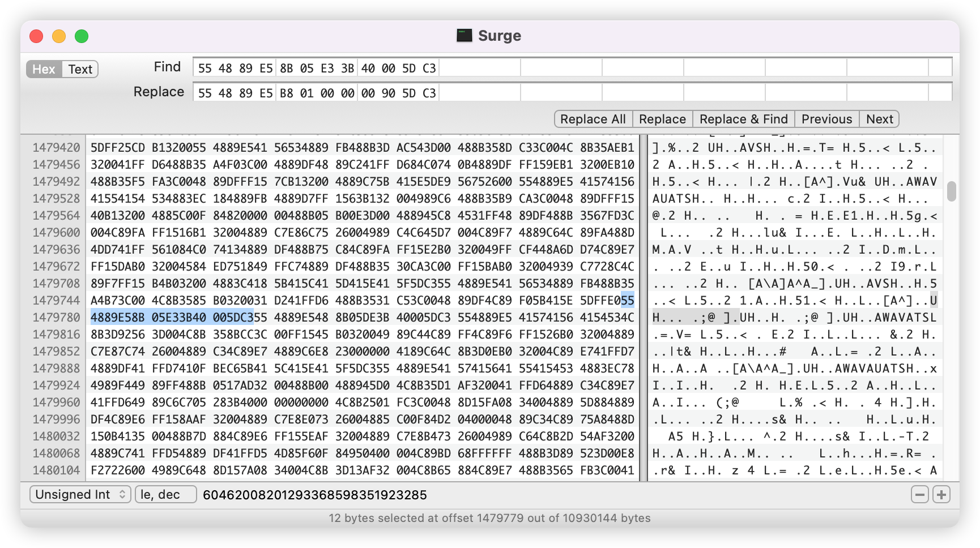Open the Unsigned Int type dropdown
Screen dimensions: 980x548
pyautogui.click(x=80, y=495)
